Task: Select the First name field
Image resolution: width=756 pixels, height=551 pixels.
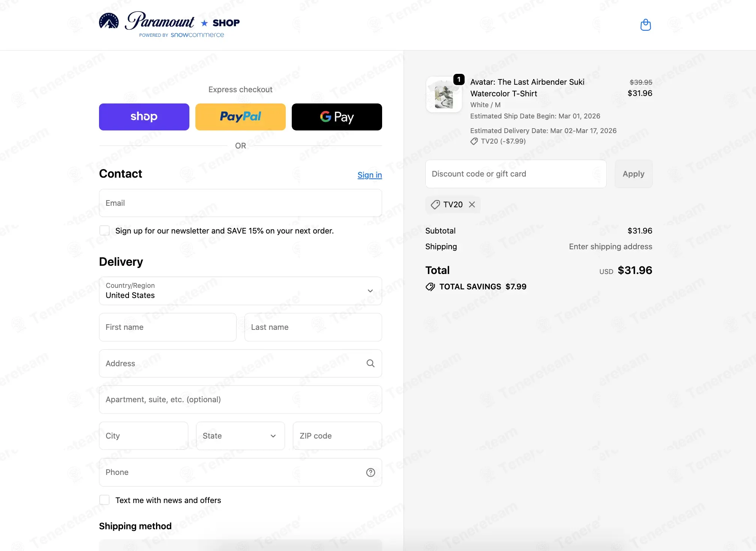Action: (168, 327)
